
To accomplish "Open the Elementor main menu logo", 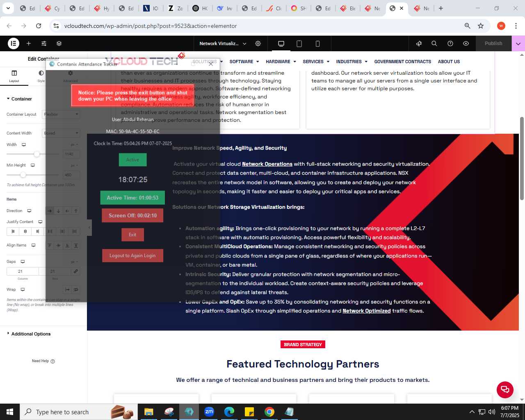I will (x=14, y=43).
